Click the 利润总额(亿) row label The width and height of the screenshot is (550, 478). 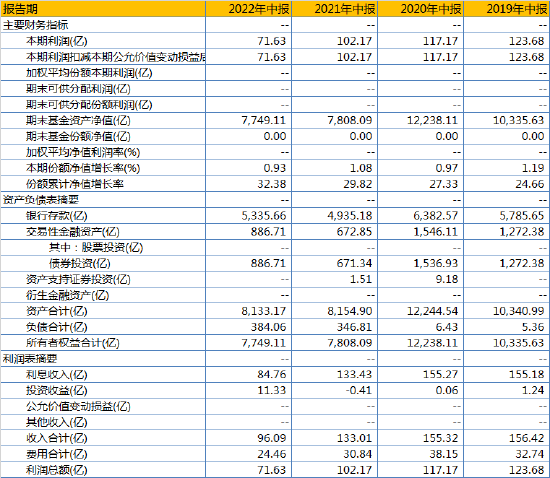pyautogui.click(x=56, y=470)
